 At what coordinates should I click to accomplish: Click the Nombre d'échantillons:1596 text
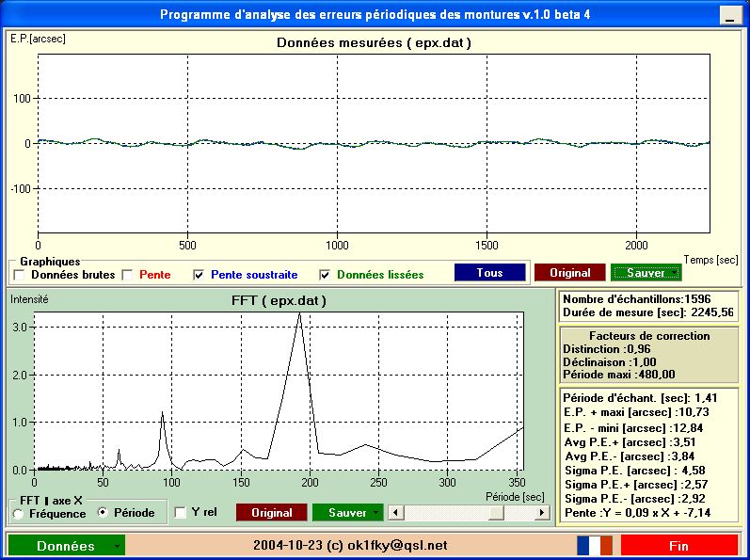(637, 299)
